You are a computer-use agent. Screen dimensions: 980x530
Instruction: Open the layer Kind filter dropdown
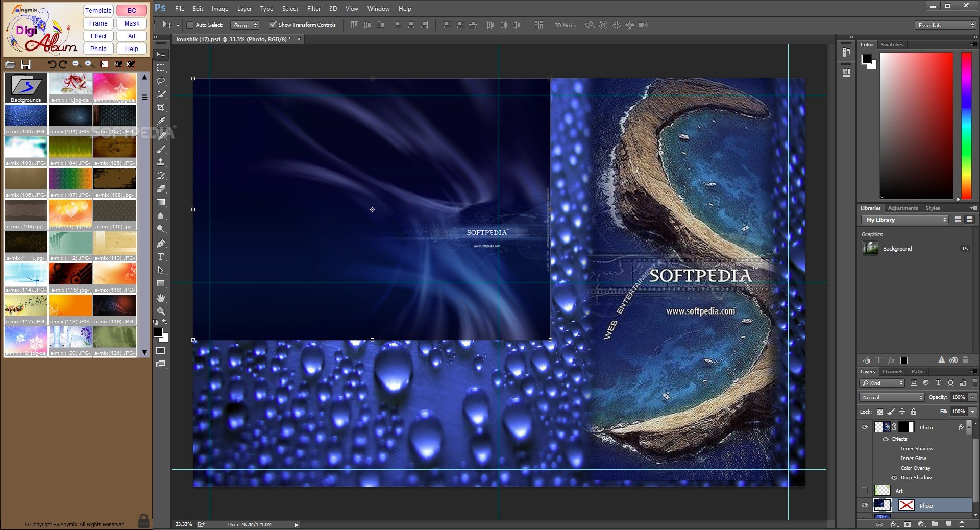click(882, 383)
